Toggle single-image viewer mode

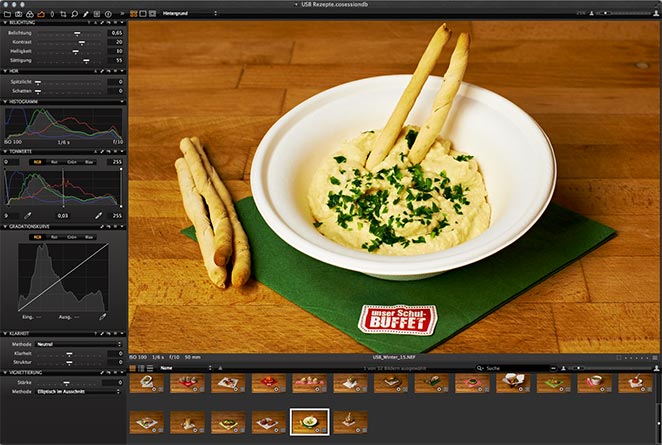tap(143, 14)
